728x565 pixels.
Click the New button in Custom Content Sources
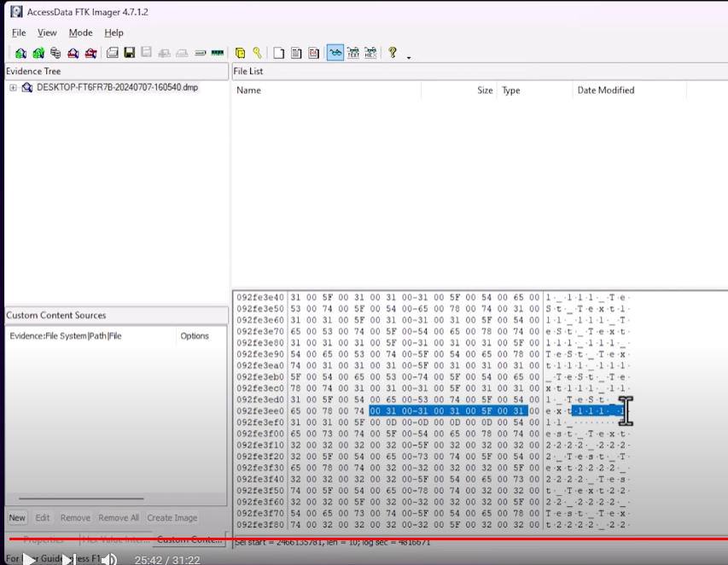pos(17,518)
